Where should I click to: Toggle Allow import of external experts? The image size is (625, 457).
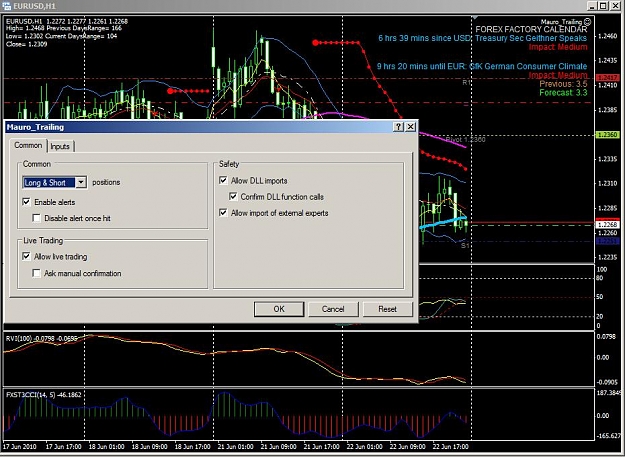point(223,213)
